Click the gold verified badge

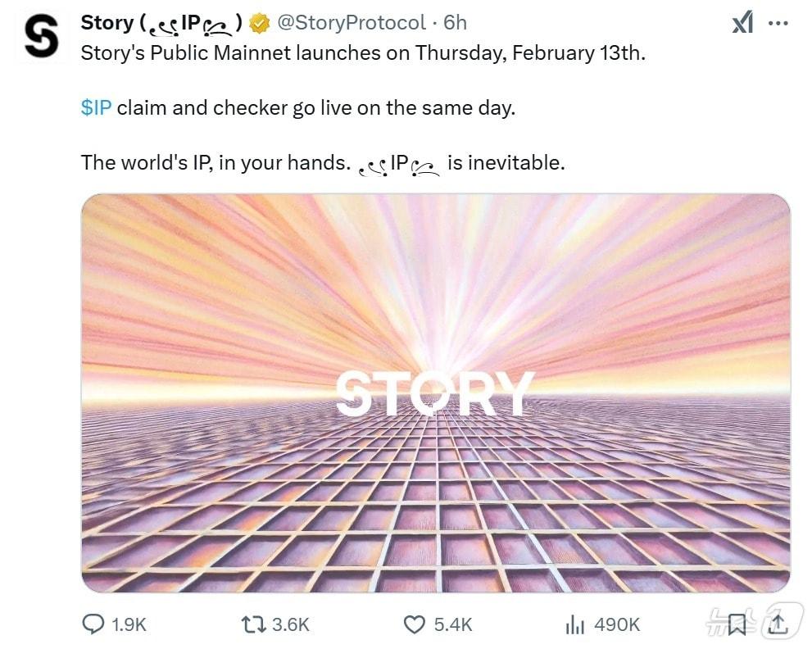(x=259, y=24)
